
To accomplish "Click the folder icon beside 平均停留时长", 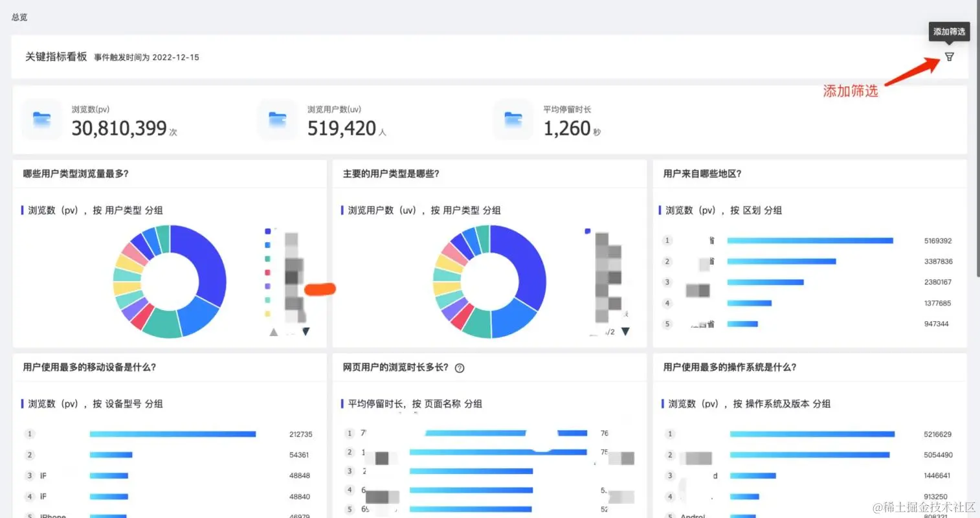I will [x=513, y=120].
